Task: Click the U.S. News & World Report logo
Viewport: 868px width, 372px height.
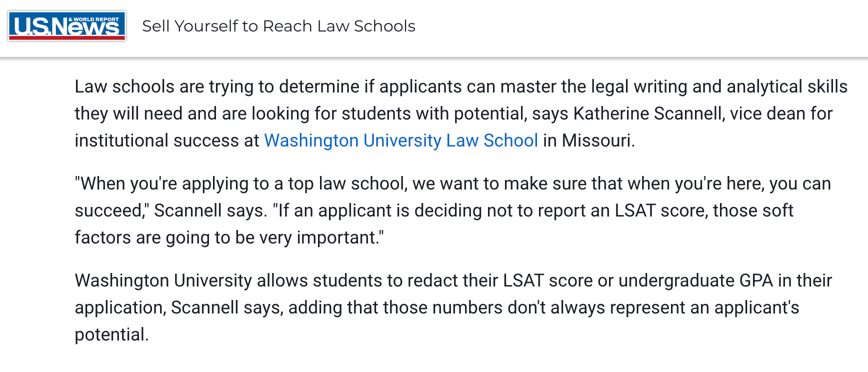Action: coord(67,26)
